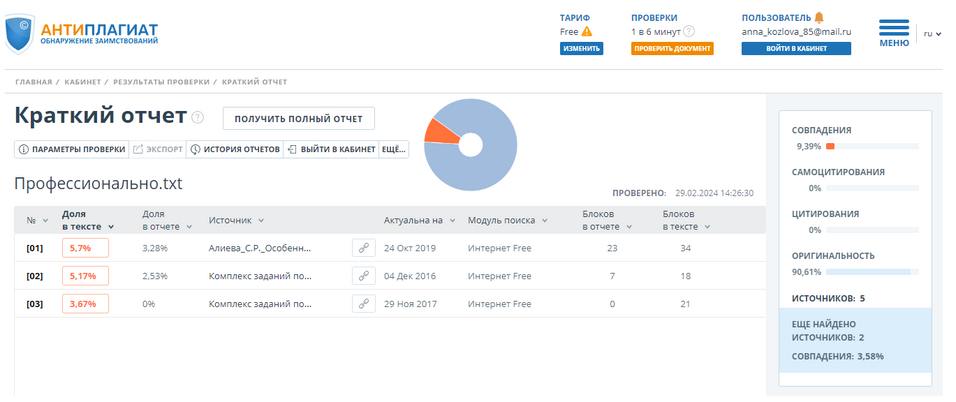Click the ПРОВЕРИТЬ ДОКУМЕНТ button
The height and width of the screenshot is (402, 956).
click(672, 49)
